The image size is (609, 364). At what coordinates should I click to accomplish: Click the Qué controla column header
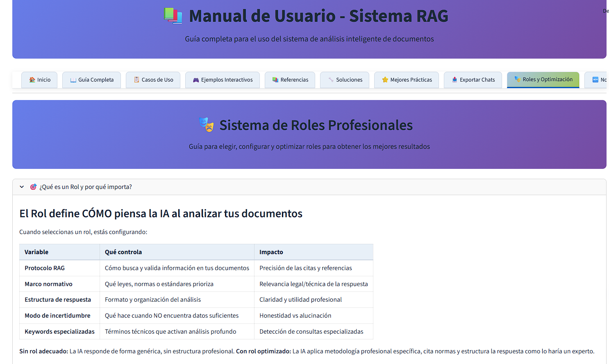tap(123, 252)
